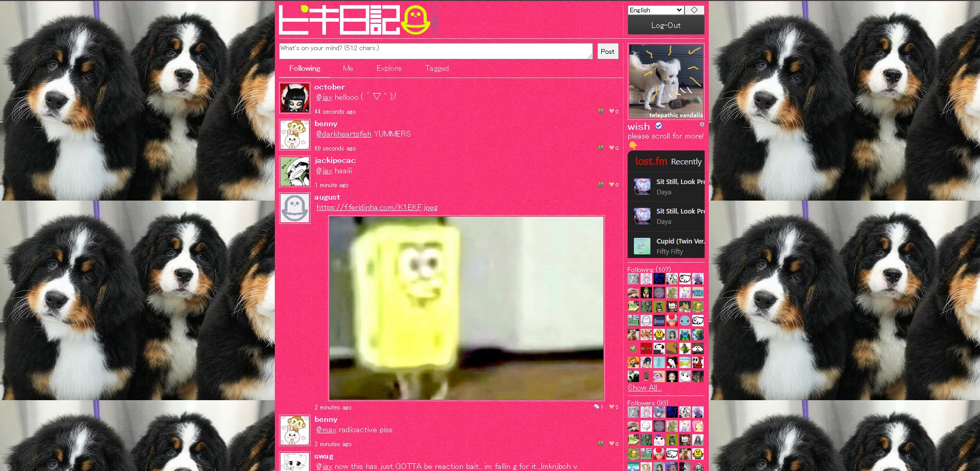980x471 pixels.
Task: Switch to the Me tab
Action: tap(348, 68)
